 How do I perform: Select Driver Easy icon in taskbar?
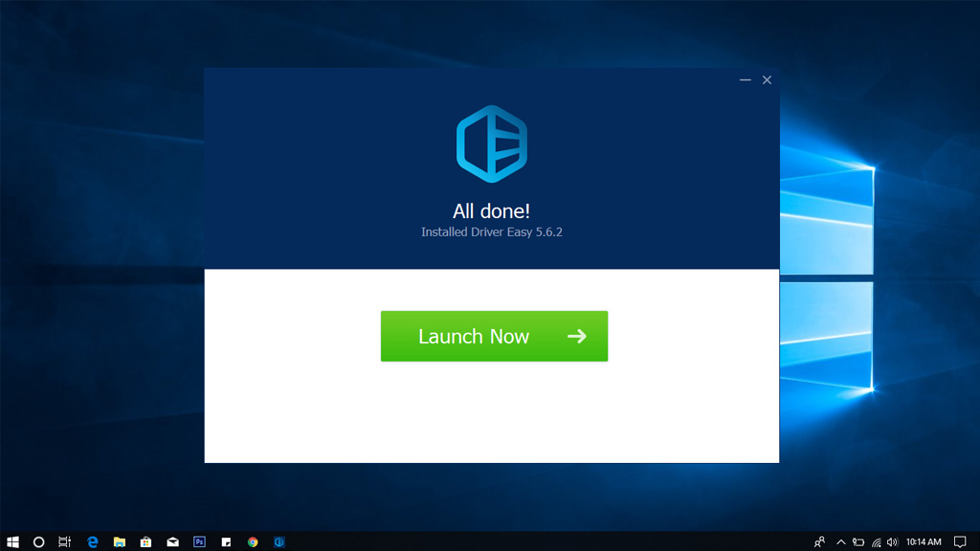coord(279,541)
